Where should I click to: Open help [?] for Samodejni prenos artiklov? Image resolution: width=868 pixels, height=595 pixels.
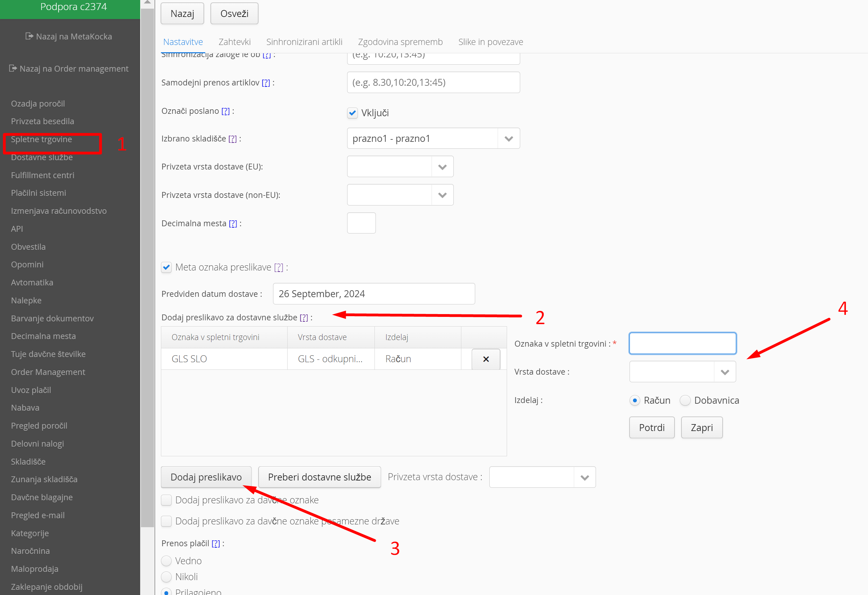(265, 83)
